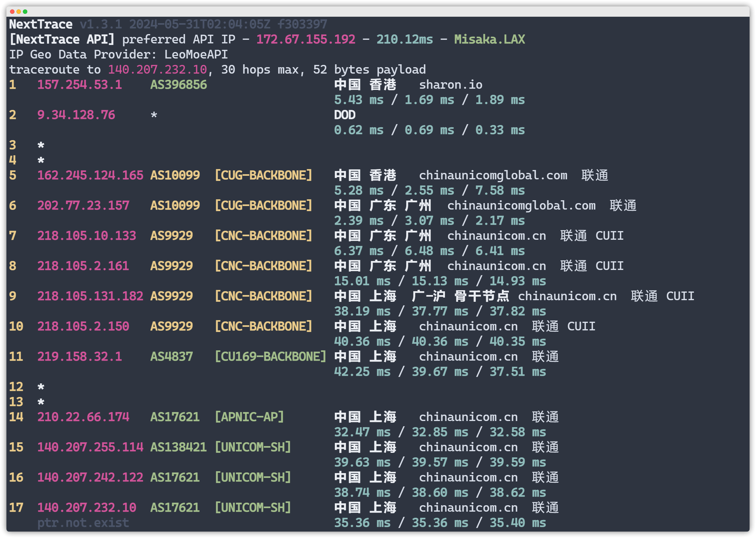756x538 pixels.
Task: Click the sharon.io hostname
Action: (x=451, y=85)
